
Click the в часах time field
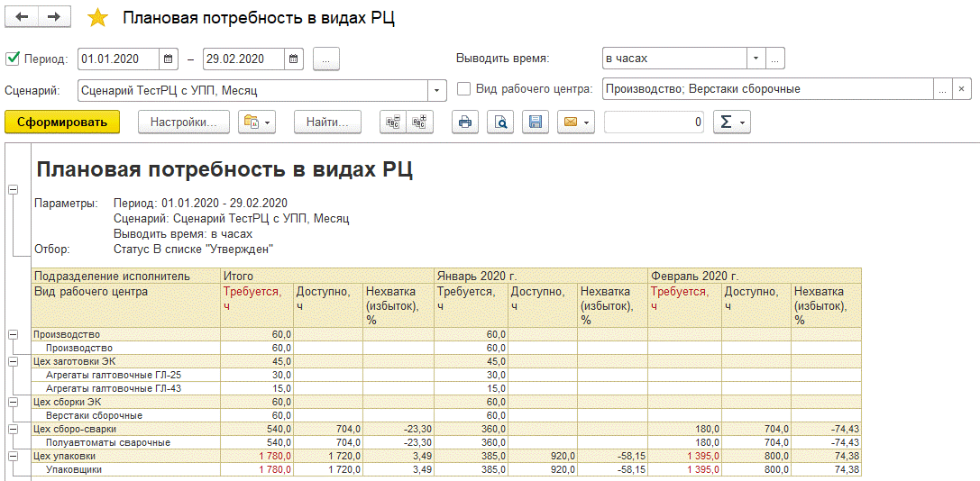[x=675, y=59]
